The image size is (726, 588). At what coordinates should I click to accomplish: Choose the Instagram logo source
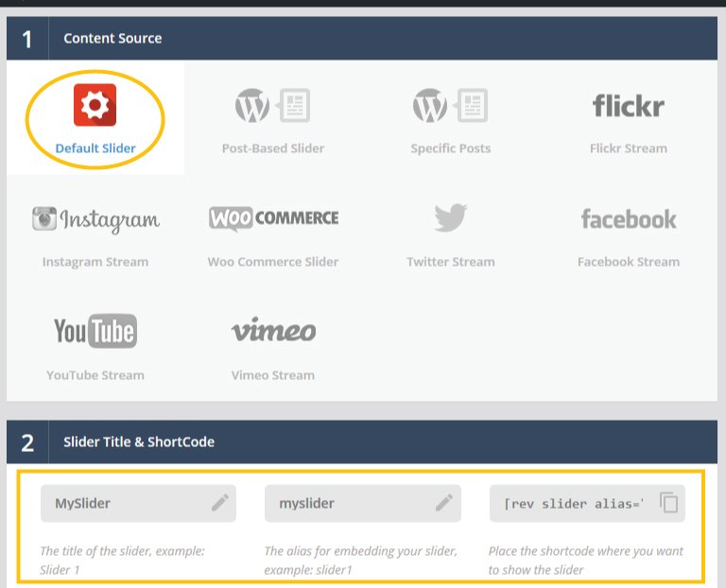tap(95, 219)
